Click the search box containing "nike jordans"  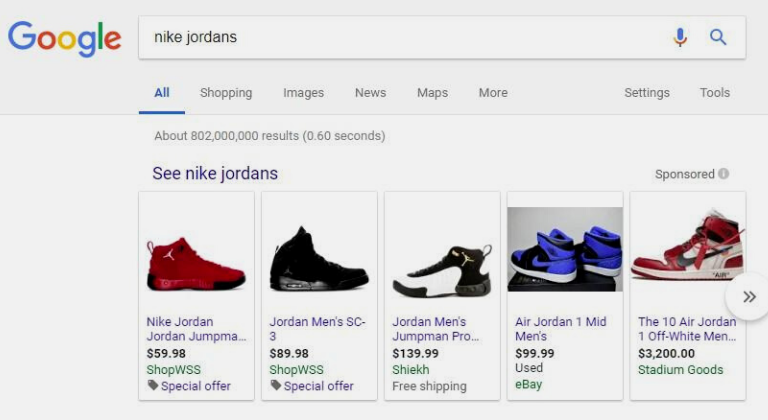pos(400,37)
